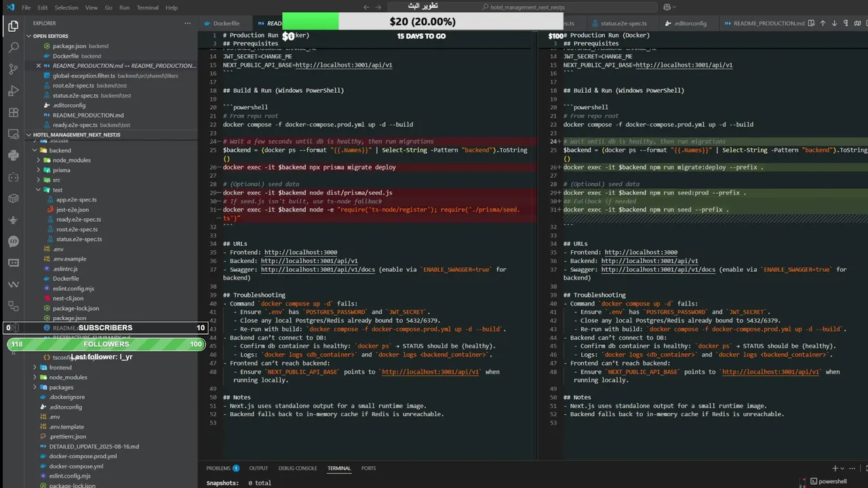Open the Search view in activity bar
The height and width of the screenshot is (488, 868).
coord(13,48)
